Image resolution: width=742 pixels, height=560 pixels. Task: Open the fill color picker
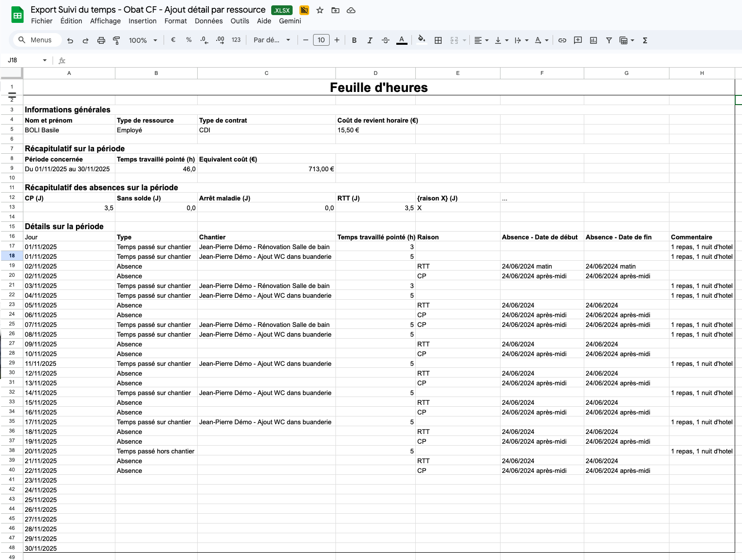point(422,40)
